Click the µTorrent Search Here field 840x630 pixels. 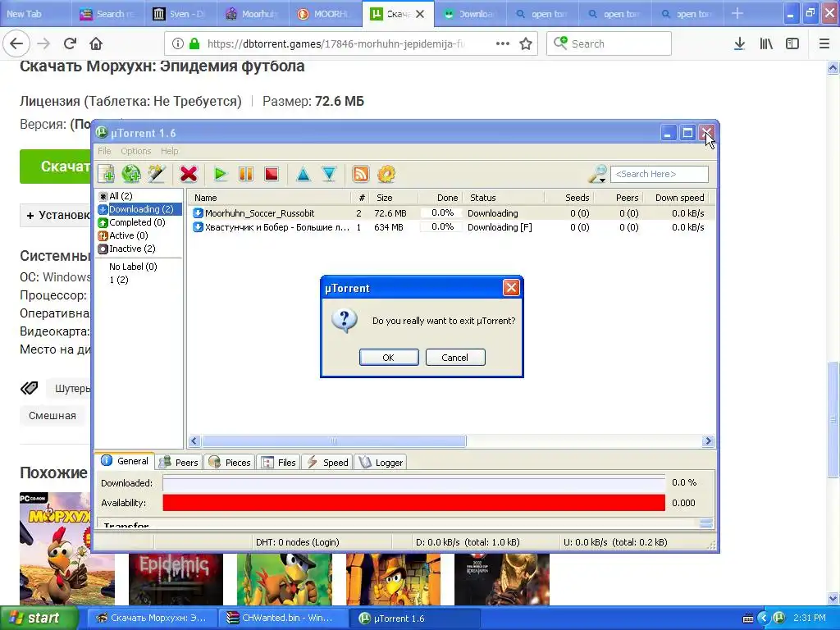[660, 174]
